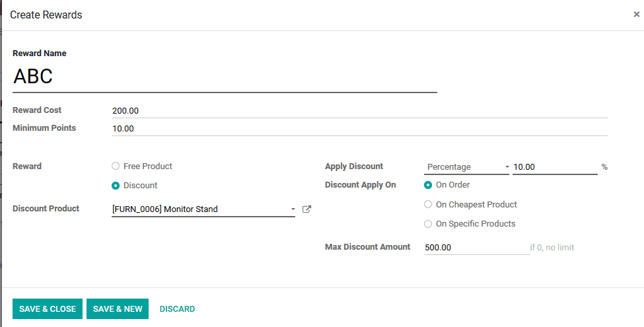Close the Create Rewards dialog
Image resolution: width=644 pixels, height=327 pixels.
click(x=636, y=15)
